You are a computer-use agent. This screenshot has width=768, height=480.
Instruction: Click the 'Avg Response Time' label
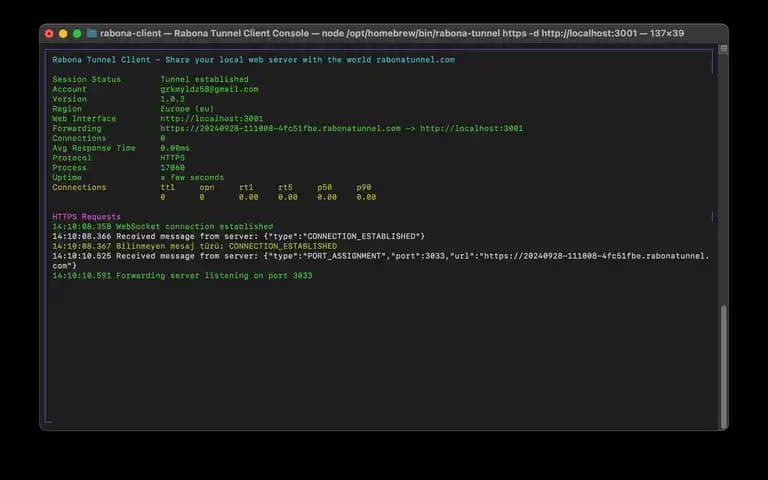pos(94,148)
